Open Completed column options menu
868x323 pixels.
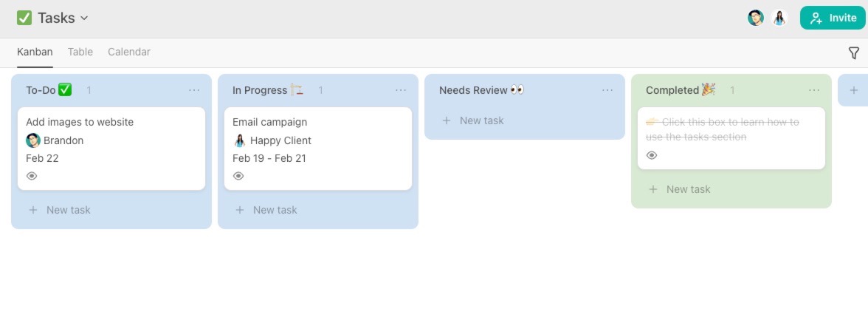(x=814, y=90)
